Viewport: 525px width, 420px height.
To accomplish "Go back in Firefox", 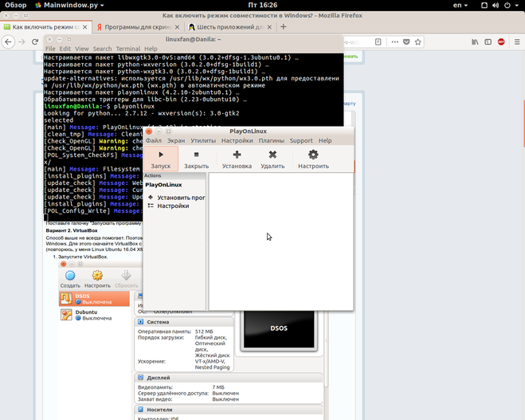I will coord(9,42).
